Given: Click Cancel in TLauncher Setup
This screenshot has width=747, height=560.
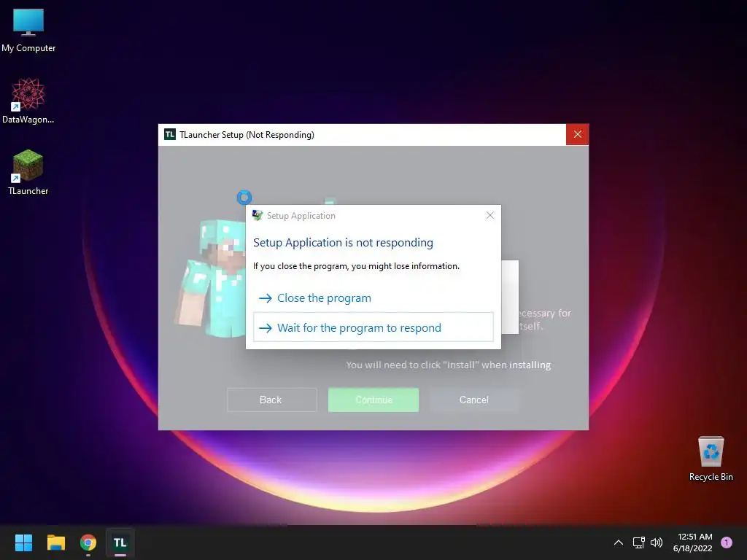Looking at the screenshot, I should click(474, 400).
